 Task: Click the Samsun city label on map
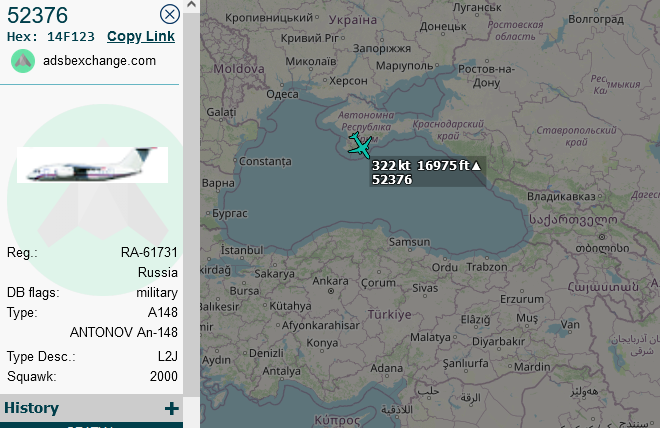(x=409, y=242)
